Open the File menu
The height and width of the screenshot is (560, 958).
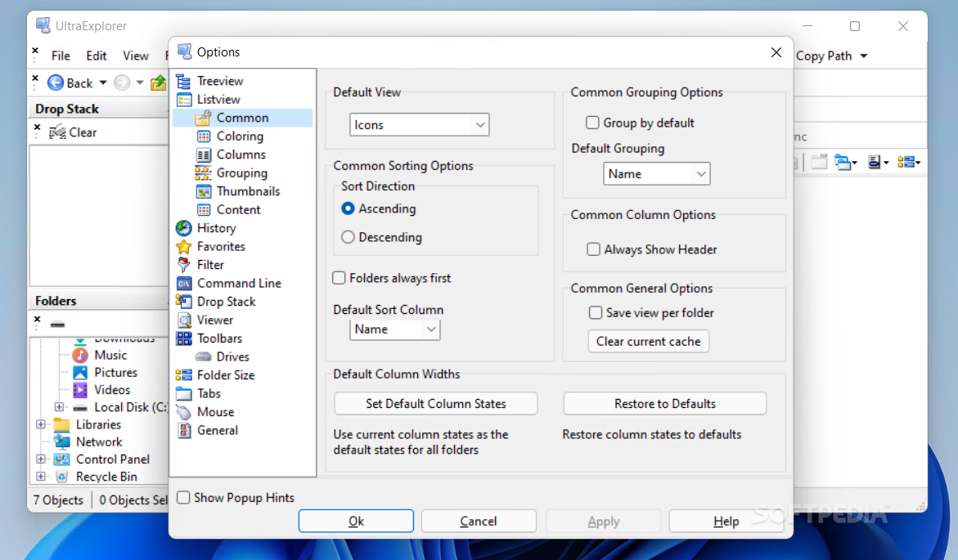point(61,56)
